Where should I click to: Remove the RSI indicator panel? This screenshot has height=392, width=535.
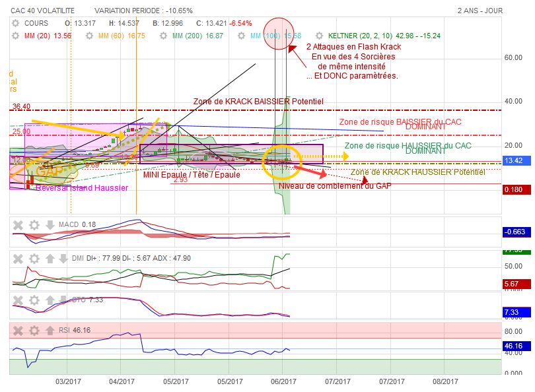18,331
